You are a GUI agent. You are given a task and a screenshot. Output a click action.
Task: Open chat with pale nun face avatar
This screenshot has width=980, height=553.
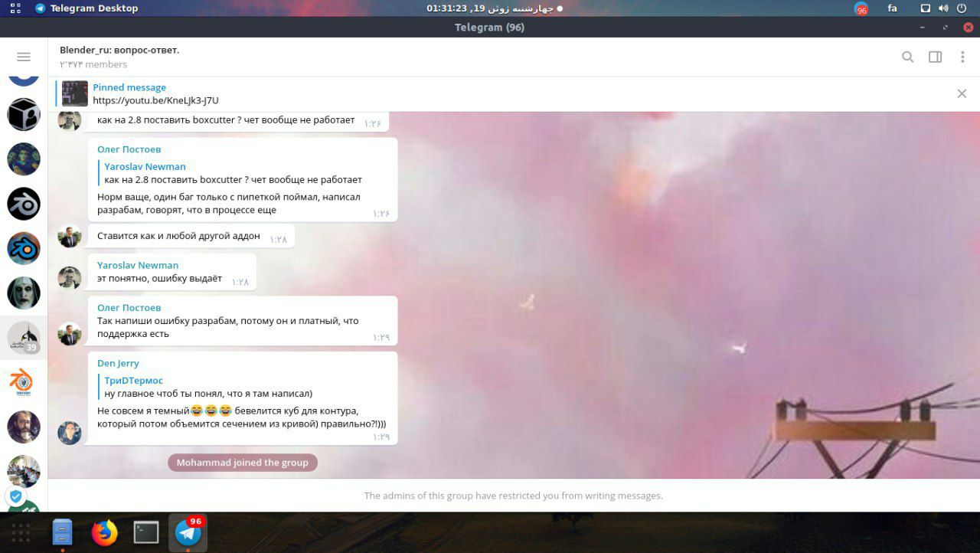coord(24,293)
